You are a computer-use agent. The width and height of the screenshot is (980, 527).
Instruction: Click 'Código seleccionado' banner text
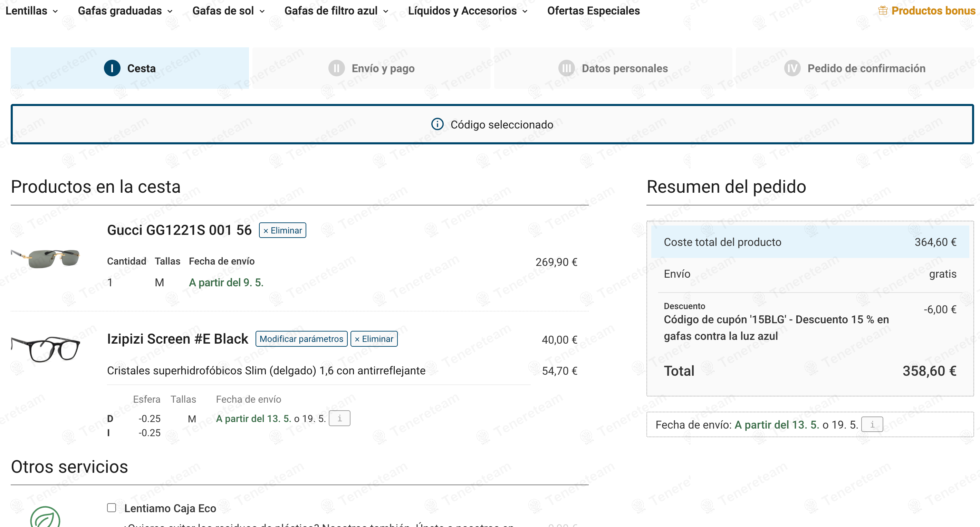[502, 124]
